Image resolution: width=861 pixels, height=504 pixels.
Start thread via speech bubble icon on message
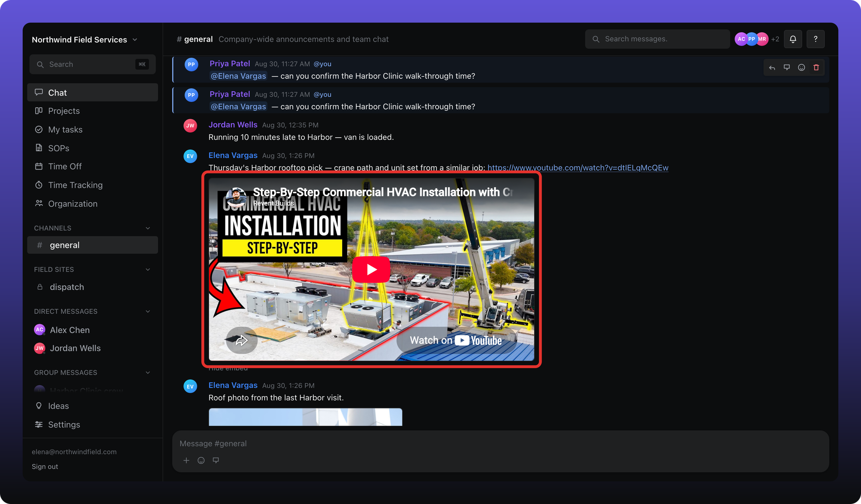787,68
